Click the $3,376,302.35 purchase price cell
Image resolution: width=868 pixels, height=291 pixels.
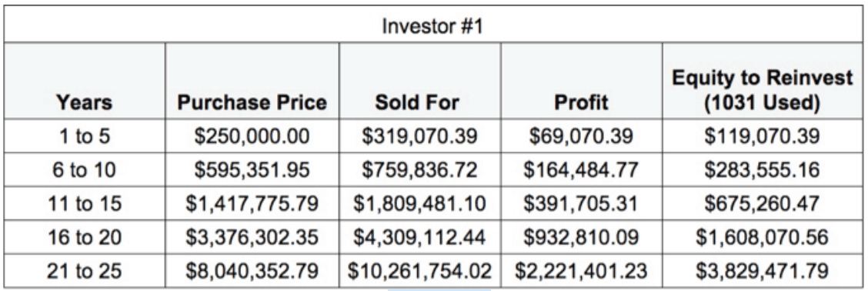click(x=252, y=237)
